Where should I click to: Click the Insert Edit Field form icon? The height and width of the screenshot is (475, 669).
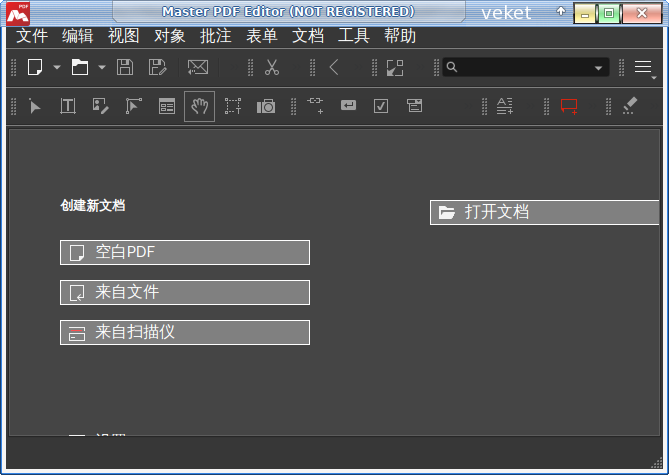(x=348, y=105)
